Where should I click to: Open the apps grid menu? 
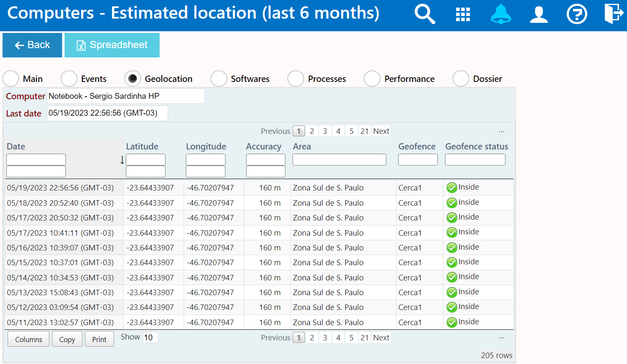point(463,14)
